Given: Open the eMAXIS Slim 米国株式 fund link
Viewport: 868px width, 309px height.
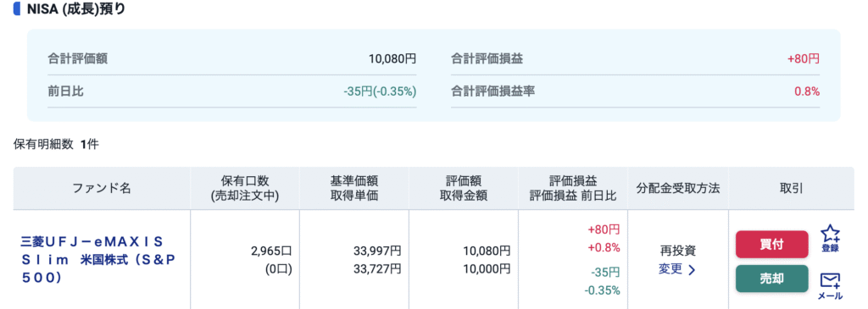Looking at the screenshot, I should click(x=92, y=260).
